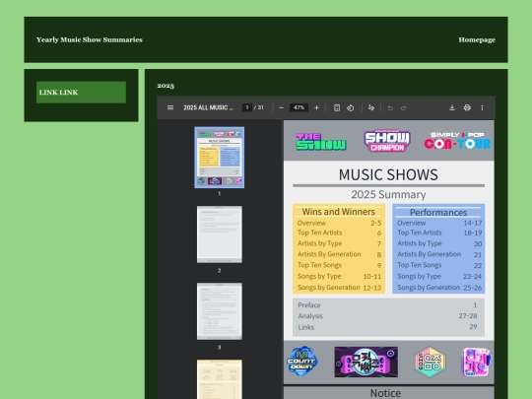Viewport: 532px width, 399px height.
Task: Click Wins Artists By Generation 8 entry
Action: [339, 254]
